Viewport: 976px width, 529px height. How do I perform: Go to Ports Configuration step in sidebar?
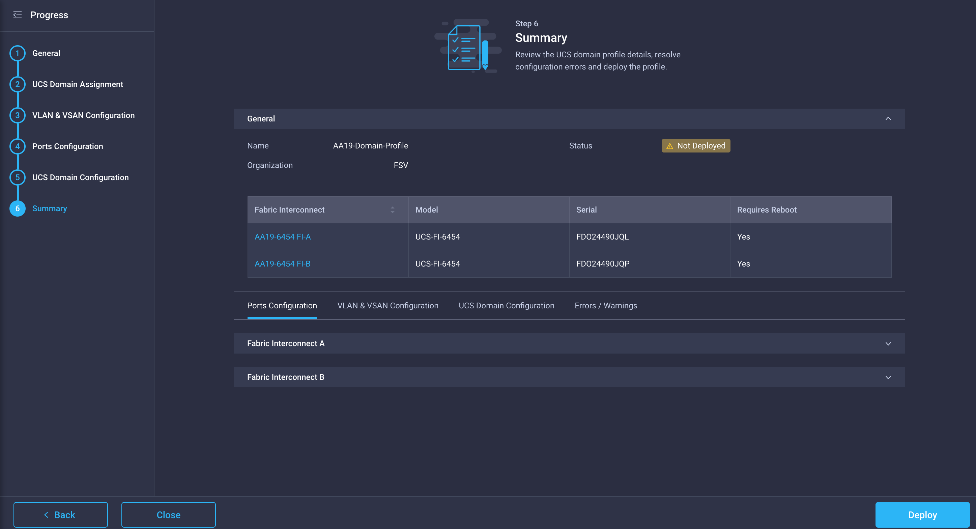(68, 146)
